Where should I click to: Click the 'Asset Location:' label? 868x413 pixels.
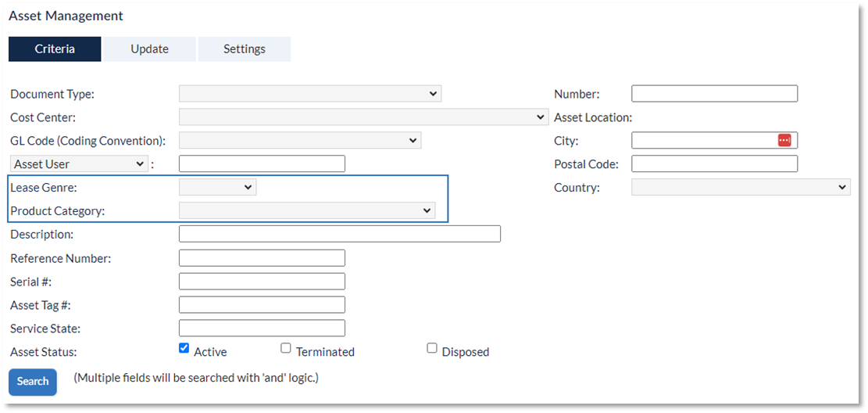[593, 117]
